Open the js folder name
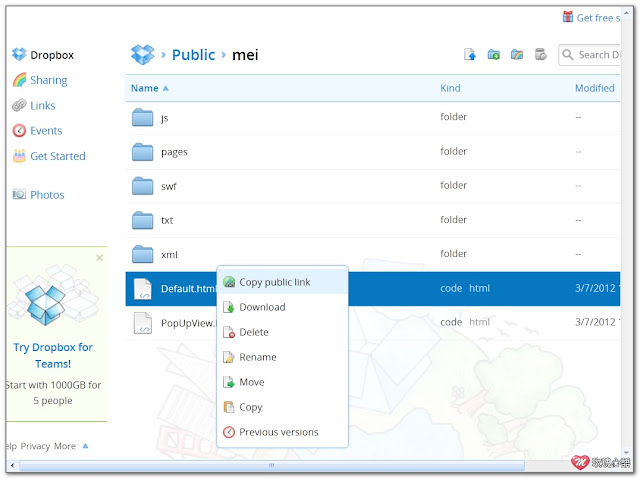This screenshot has height=479, width=640. point(164,118)
